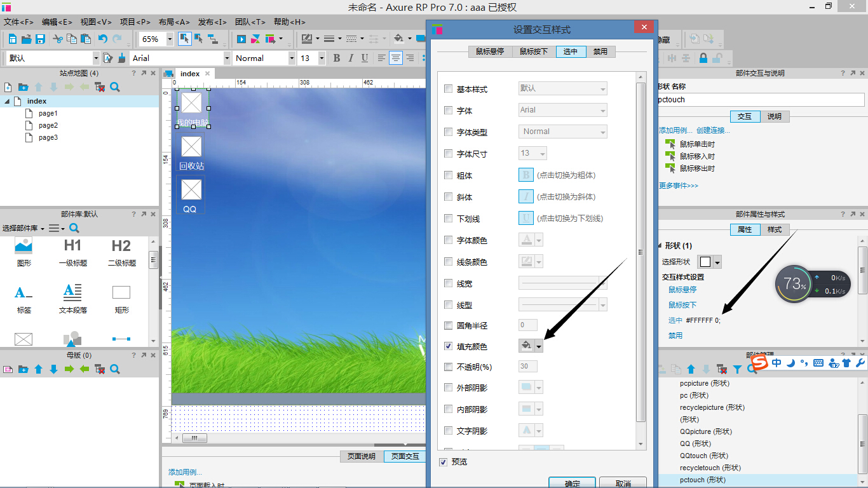Enable the 填充颜色 checkbox in dialog
This screenshot has height=488, width=868.
click(448, 346)
